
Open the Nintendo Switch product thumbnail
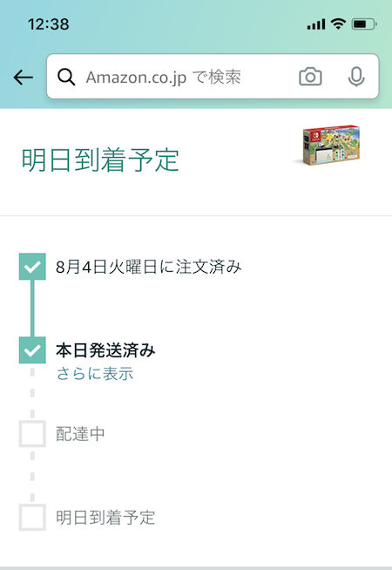click(328, 145)
